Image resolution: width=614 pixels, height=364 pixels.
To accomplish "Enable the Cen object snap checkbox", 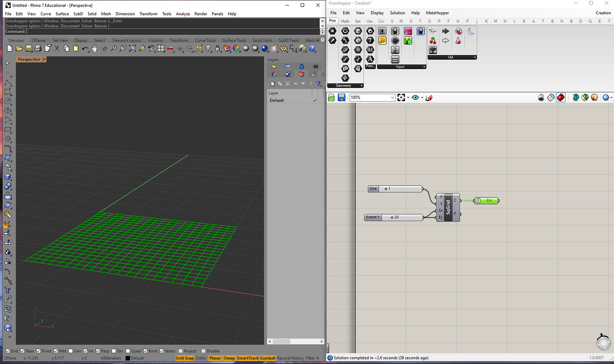I will [70, 351].
